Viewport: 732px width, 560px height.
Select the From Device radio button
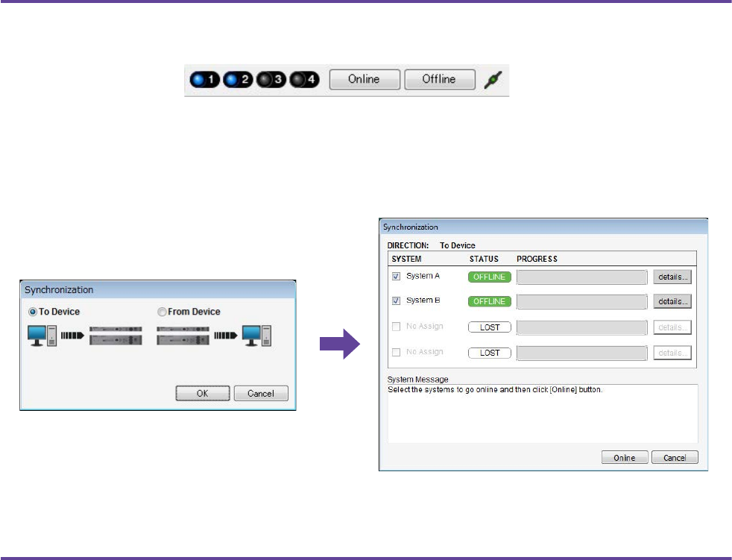[x=162, y=312]
